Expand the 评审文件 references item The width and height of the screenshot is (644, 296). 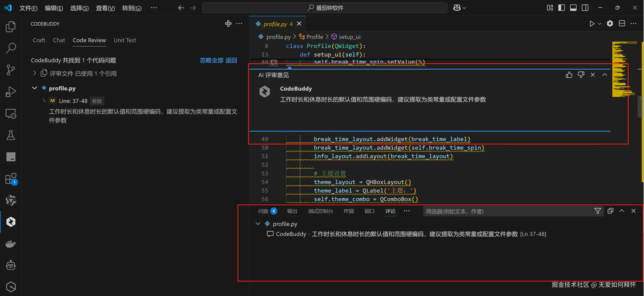(x=35, y=73)
